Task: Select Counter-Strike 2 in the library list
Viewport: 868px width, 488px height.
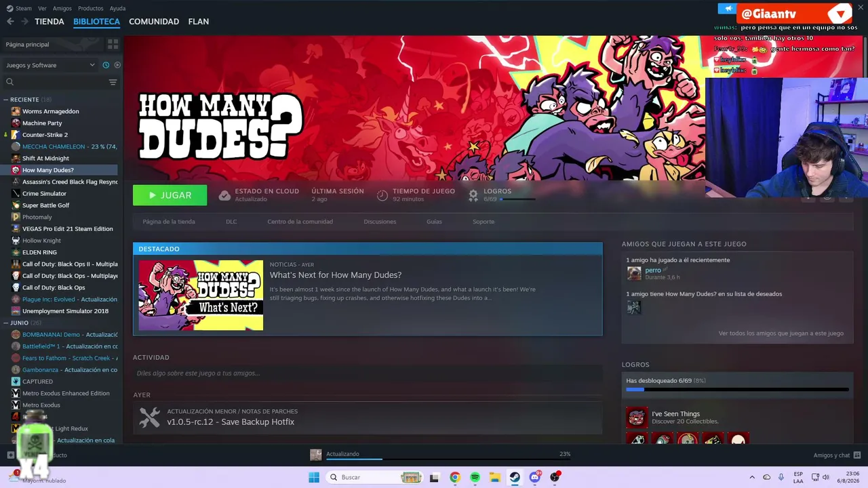Action: 45,135
